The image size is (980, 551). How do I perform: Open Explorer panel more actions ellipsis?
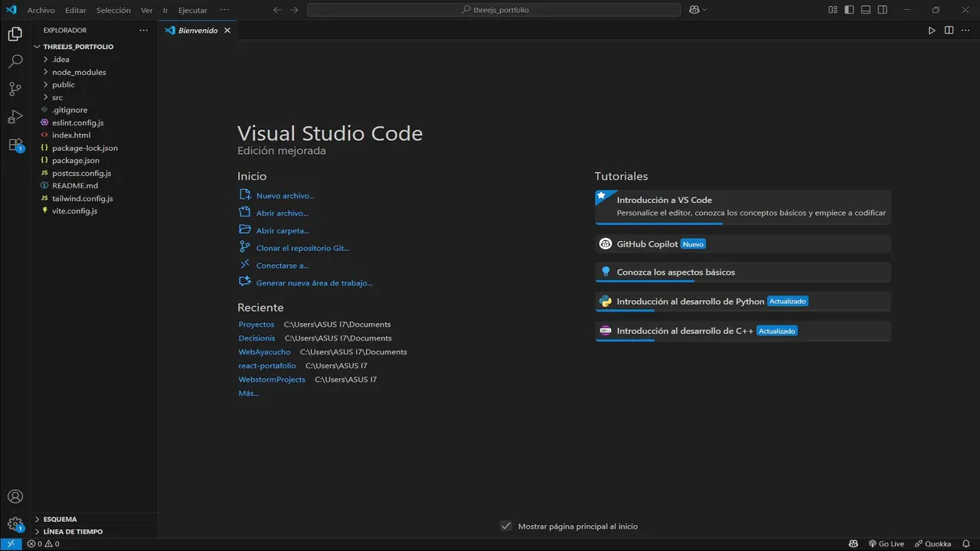tap(143, 31)
